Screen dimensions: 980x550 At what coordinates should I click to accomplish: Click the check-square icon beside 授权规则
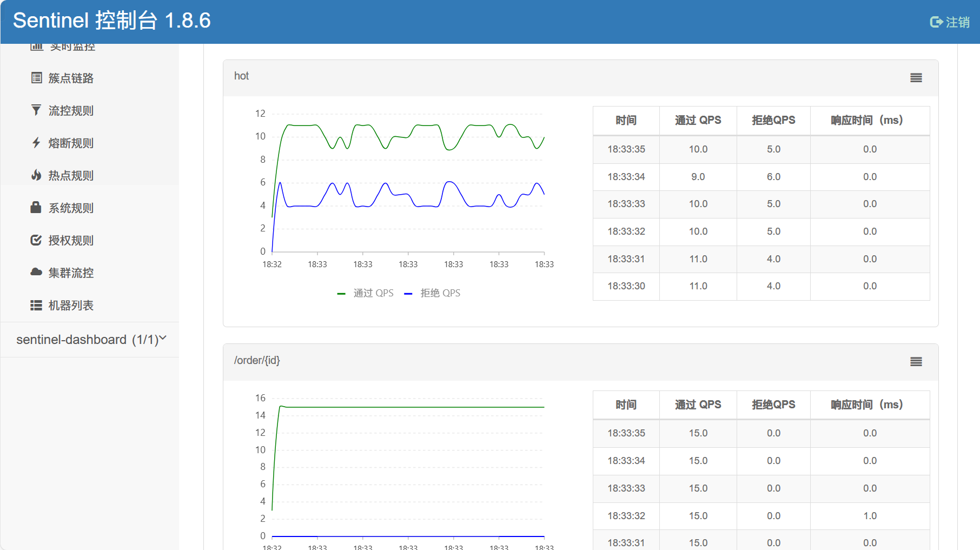point(36,240)
